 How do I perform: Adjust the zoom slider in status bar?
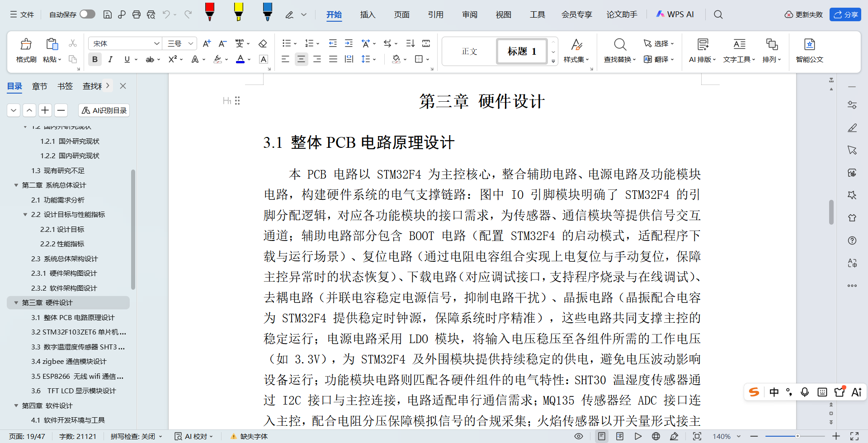pos(797,436)
